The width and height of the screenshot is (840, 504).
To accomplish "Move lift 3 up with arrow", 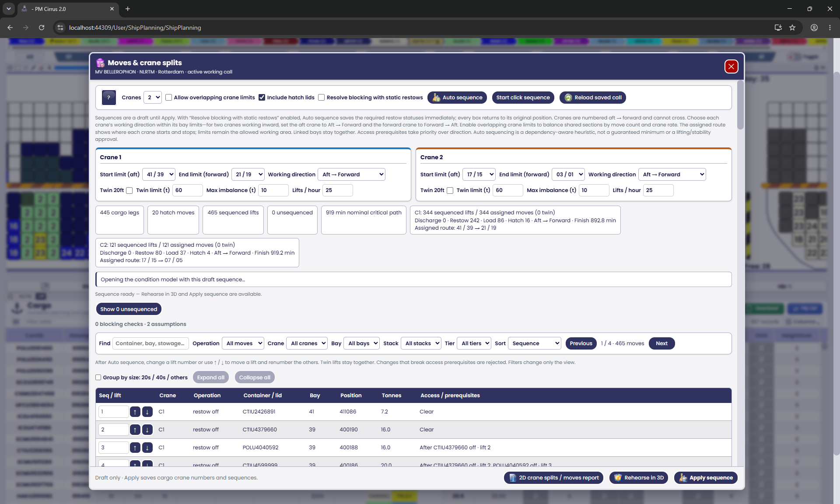I will pos(135,448).
